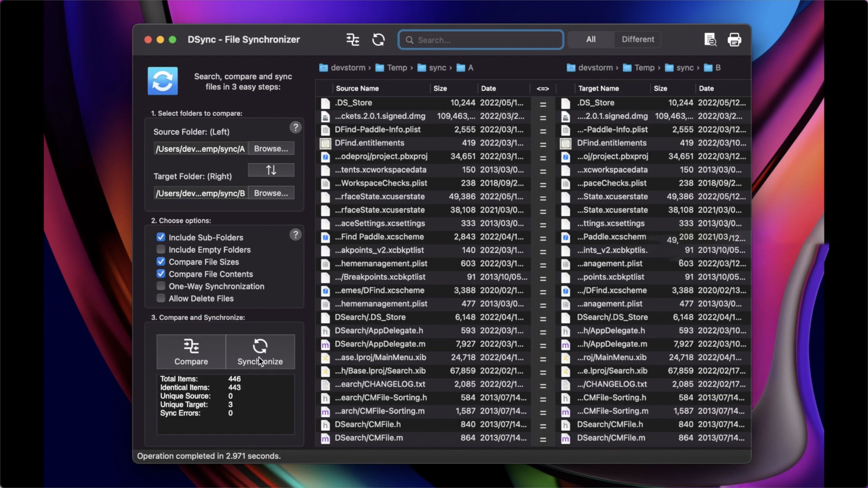
Task: Enable One-Way Synchronization
Action: pos(161,286)
